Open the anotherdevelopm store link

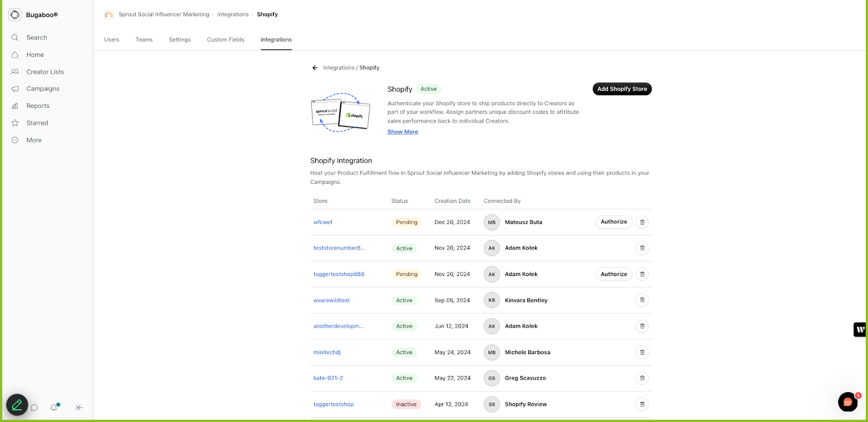pyautogui.click(x=339, y=327)
